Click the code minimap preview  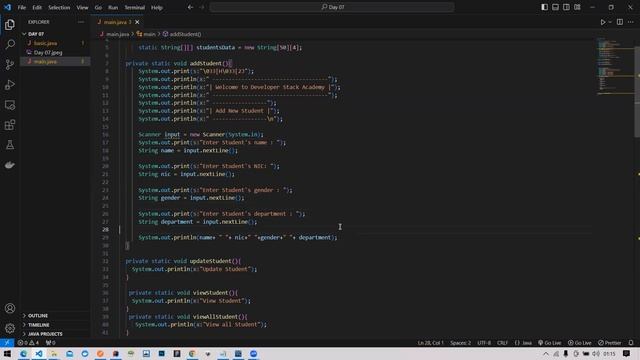pos(615,67)
